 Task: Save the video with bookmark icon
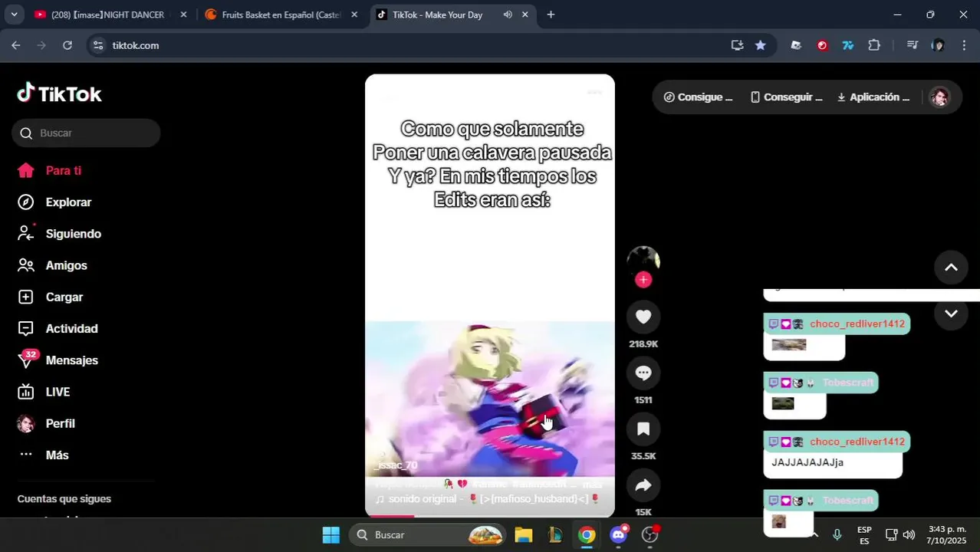(643, 429)
